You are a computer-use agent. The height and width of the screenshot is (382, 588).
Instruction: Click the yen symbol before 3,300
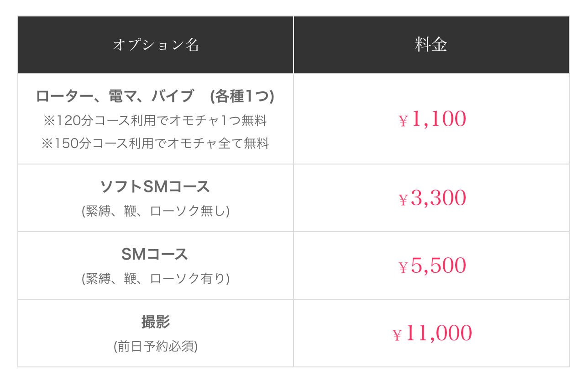(x=403, y=201)
